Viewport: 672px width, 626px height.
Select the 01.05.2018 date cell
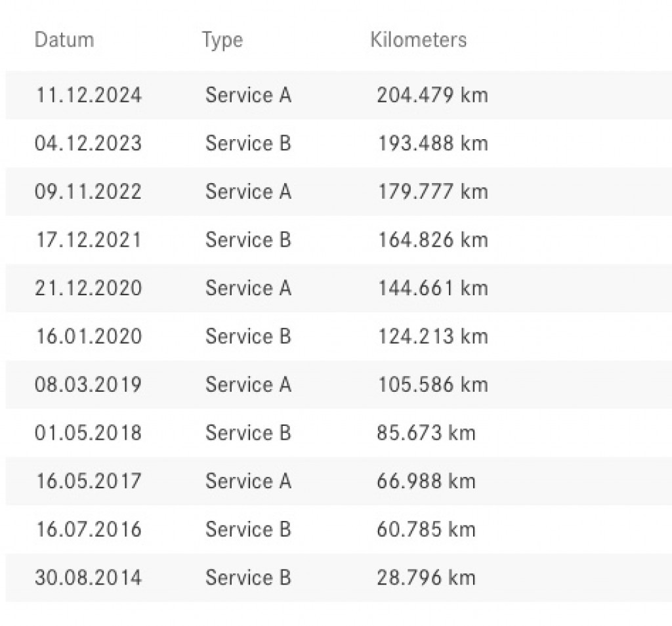point(88,432)
